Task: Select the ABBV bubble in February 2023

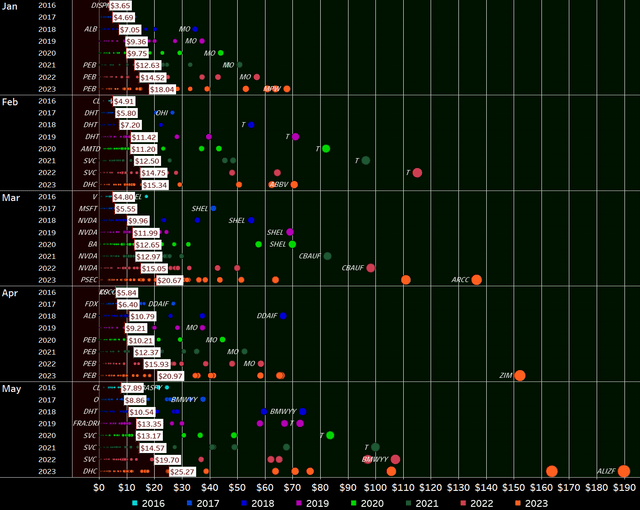Action: pyautogui.click(x=294, y=184)
